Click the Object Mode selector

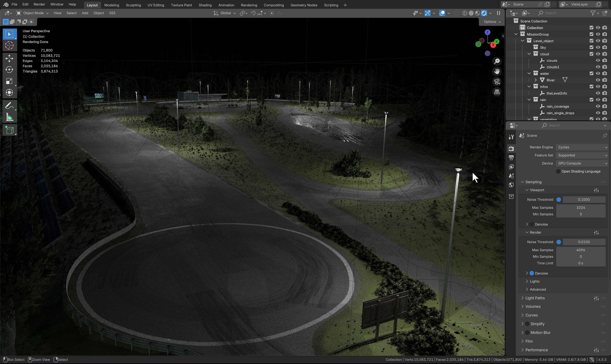32,13
